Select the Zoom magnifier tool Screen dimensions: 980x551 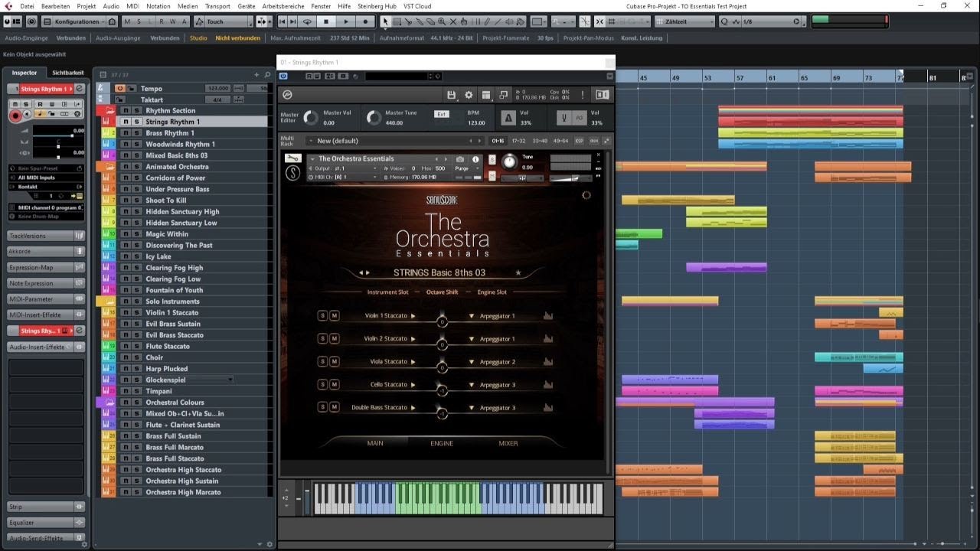(442, 21)
